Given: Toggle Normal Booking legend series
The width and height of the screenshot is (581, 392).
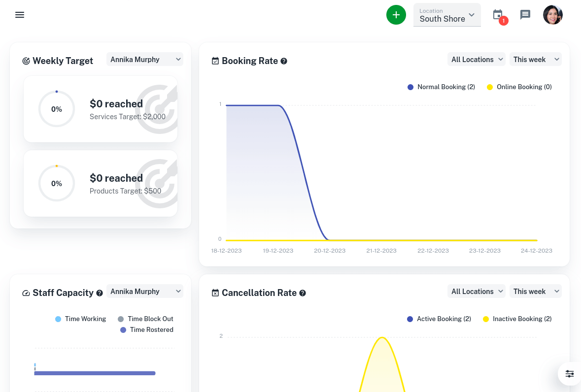Looking at the screenshot, I should tap(441, 87).
